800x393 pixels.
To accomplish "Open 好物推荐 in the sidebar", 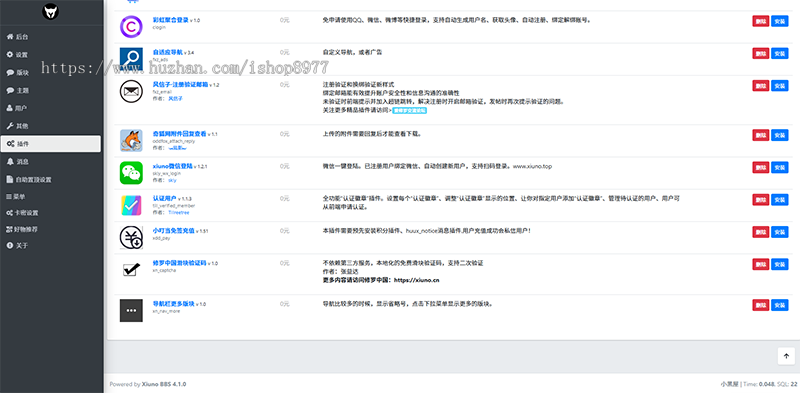I will (51, 230).
